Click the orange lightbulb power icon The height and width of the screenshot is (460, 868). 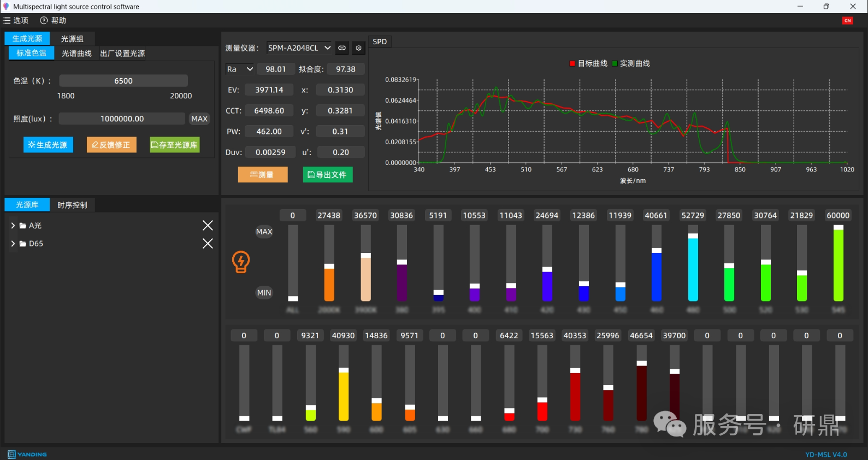241,262
